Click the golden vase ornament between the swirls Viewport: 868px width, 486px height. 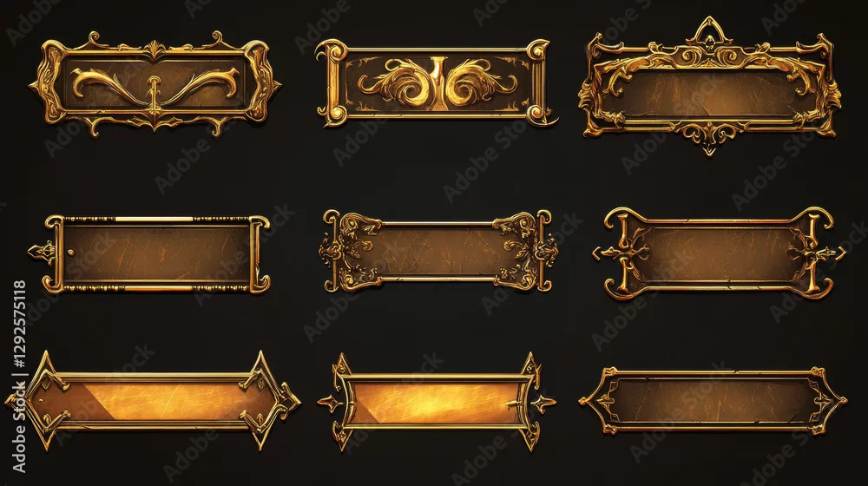point(437,83)
